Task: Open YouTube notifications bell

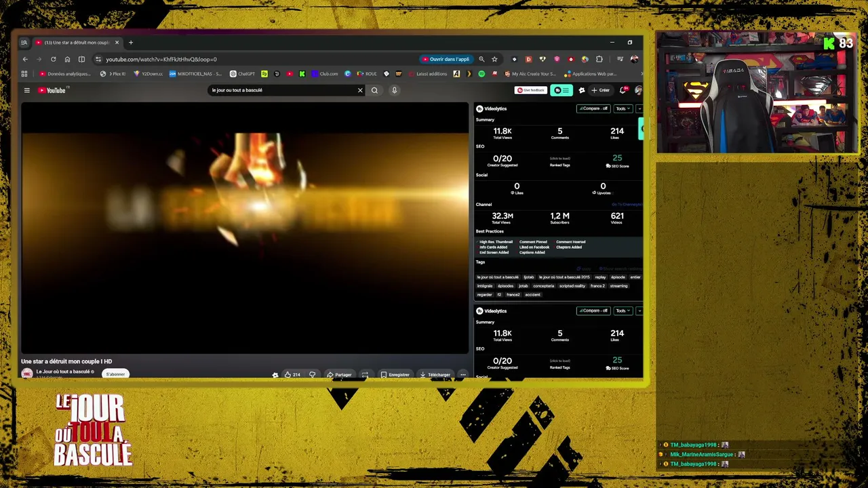Action: coord(623,90)
